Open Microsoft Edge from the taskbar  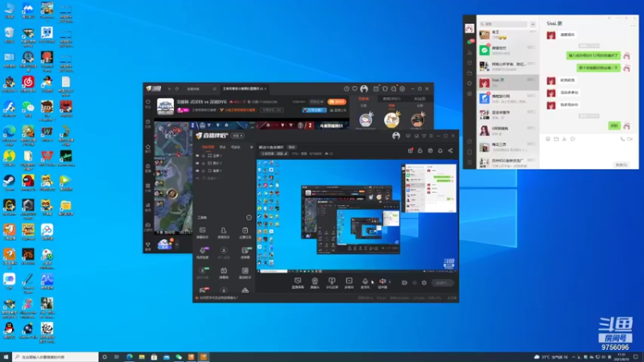pos(130,357)
